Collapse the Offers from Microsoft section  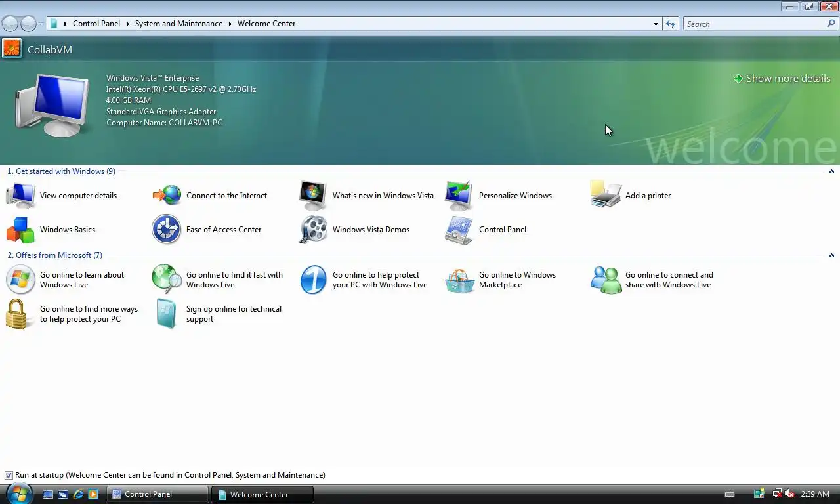831,255
